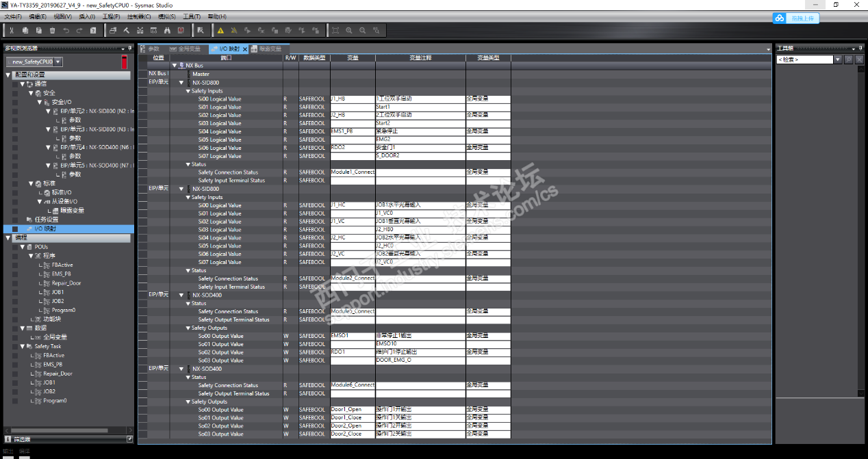Collapse the NX Bus row in table
Viewport: 868px width, 459px height.
click(x=174, y=66)
